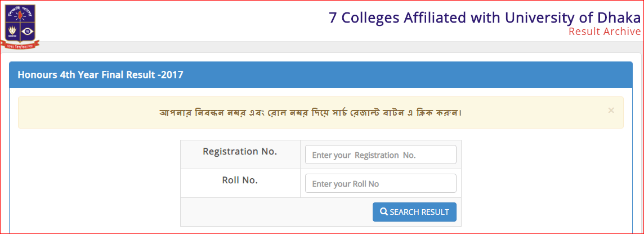Click the Bengali instruction message text
Image resolution: width=644 pixels, height=234 pixels.
pos(311,112)
